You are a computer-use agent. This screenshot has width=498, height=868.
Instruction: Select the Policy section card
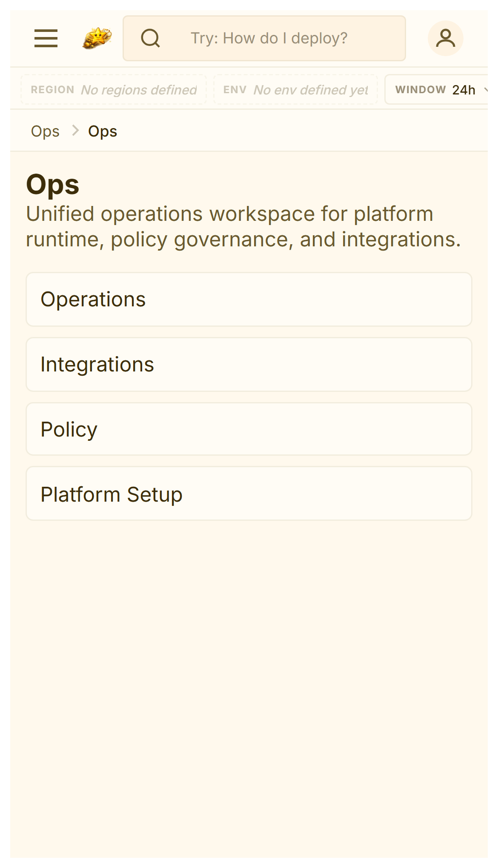pyautogui.click(x=249, y=429)
